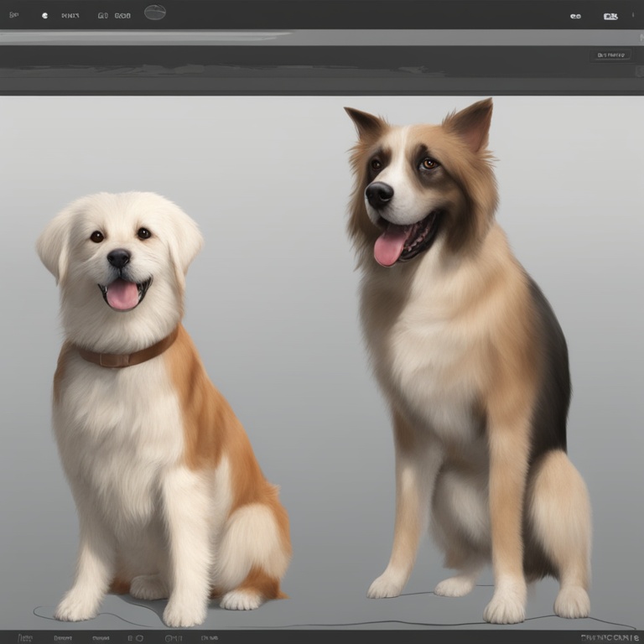Open the first text menu in top bar
The image size is (644, 644).
click(70, 15)
